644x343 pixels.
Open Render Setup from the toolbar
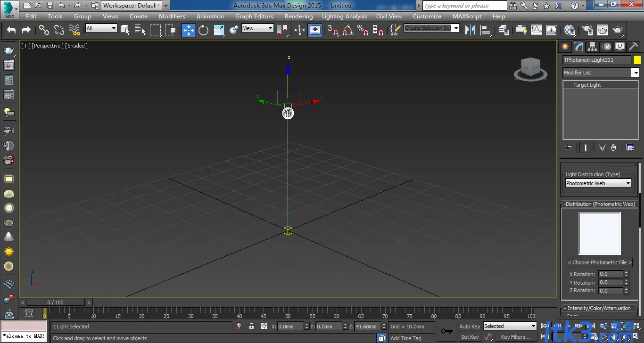(x=587, y=30)
